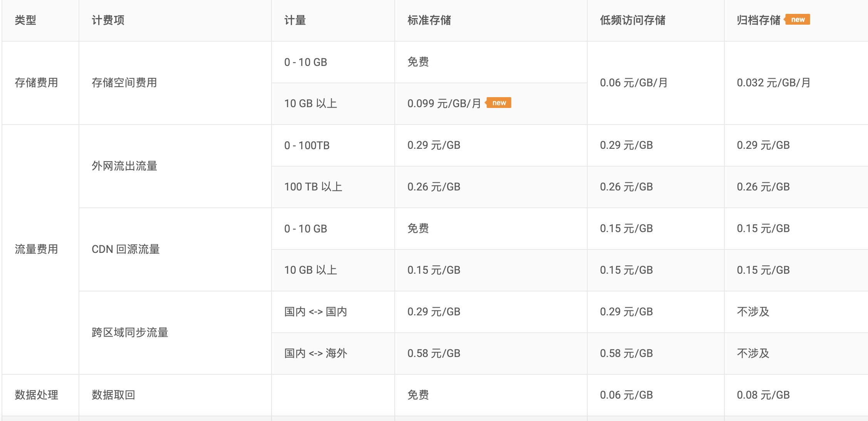Select the 0.06 元/GB/月 low-frequency price
Image resolution: width=868 pixels, height=421 pixels.
633,83
